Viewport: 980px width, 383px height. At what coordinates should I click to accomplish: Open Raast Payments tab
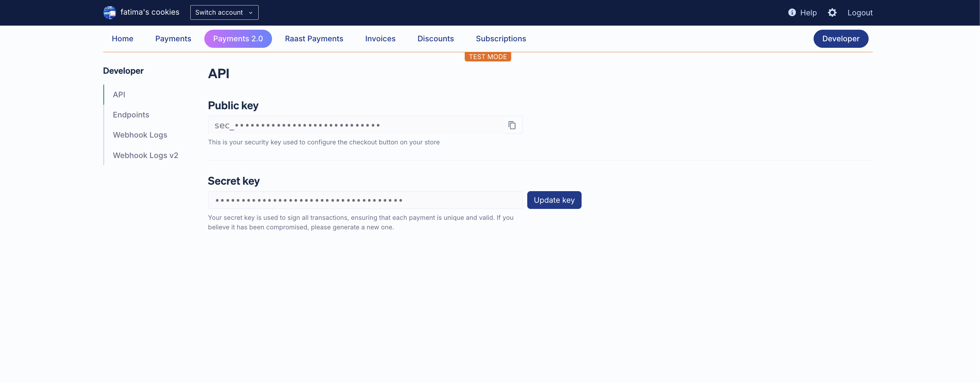[x=314, y=39]
